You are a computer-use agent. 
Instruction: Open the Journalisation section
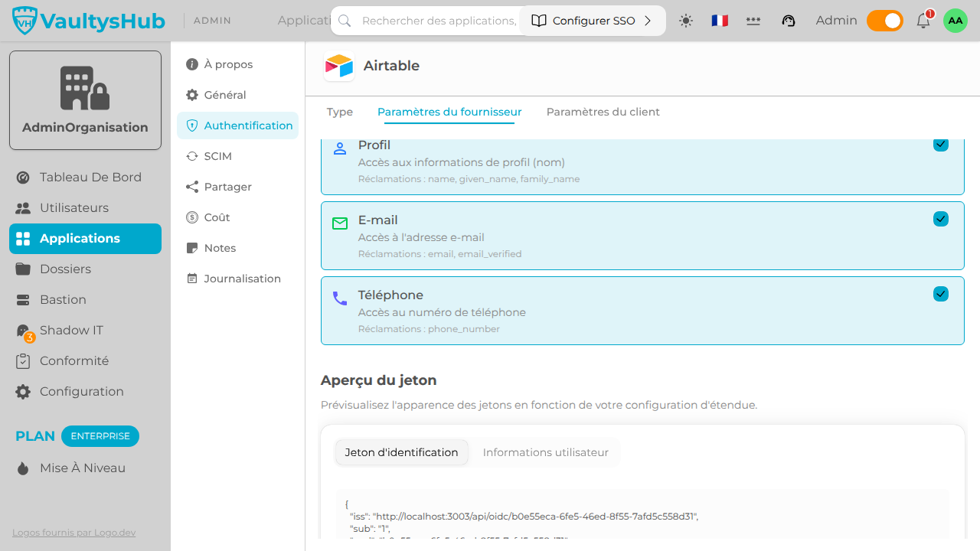point(238,279)
